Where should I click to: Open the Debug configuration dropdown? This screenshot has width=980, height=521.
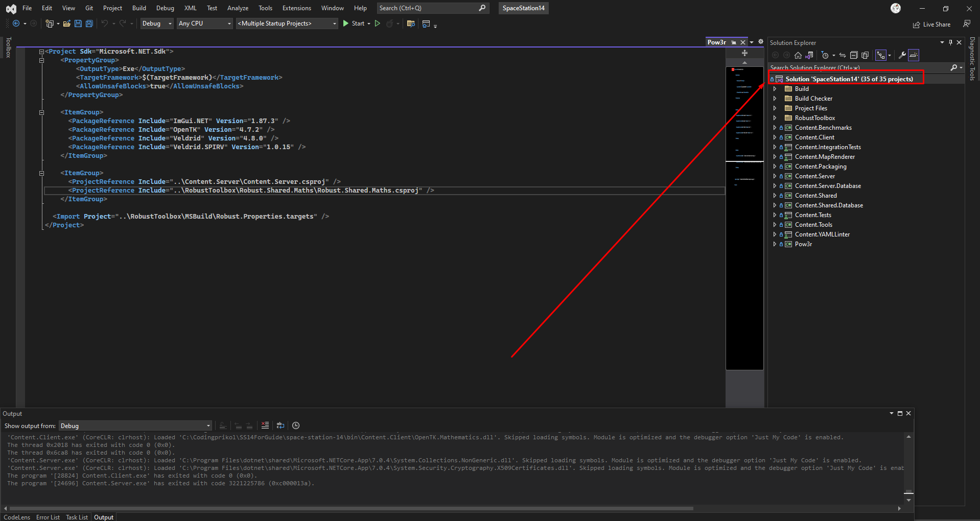point(157,23)
